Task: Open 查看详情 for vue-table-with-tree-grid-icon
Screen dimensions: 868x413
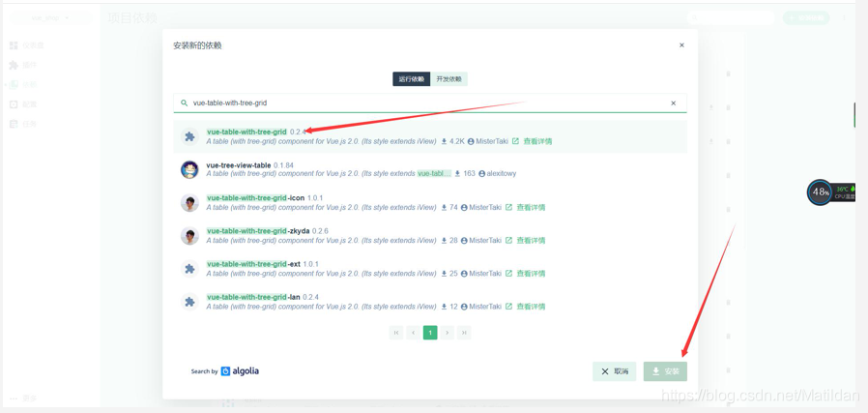Action: 531,208
